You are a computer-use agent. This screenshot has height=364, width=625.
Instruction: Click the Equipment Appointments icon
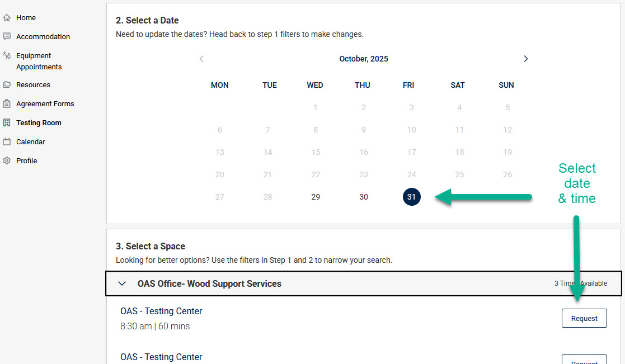coord(7,56)
